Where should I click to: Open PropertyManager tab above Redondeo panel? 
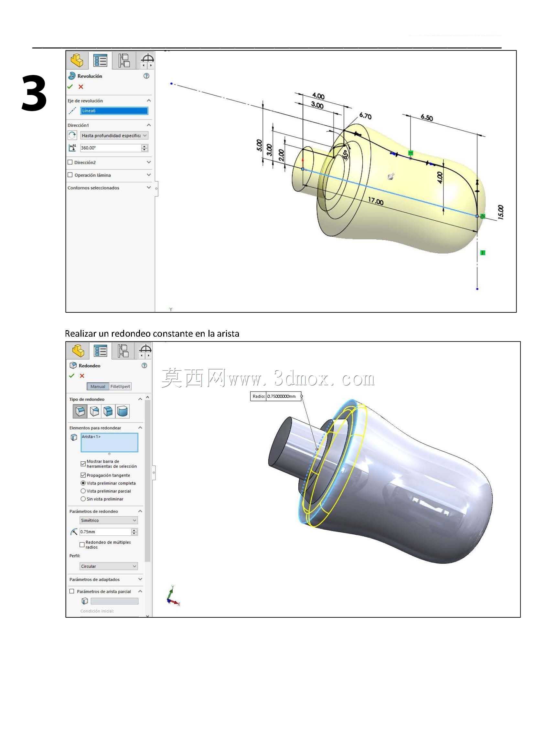(100, 351)
